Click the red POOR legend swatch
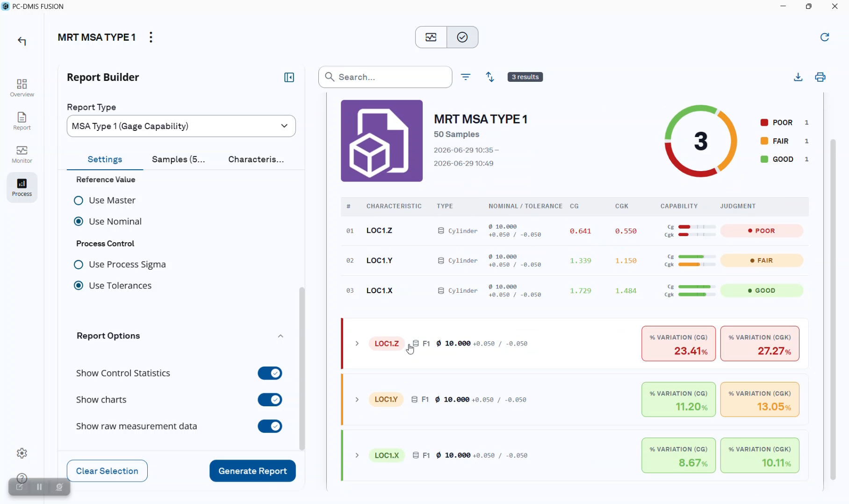The height and width of the screenshot is (504, 849). pos(764,122)
